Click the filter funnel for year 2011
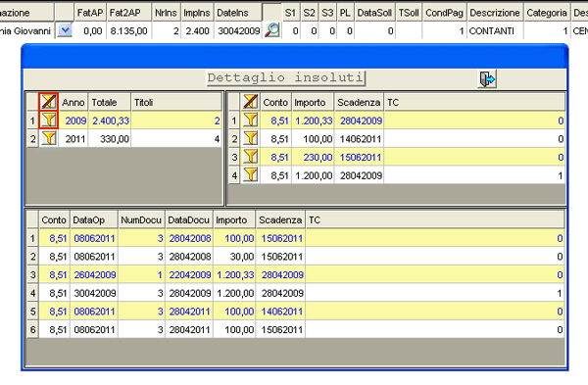 pos(49,139)
